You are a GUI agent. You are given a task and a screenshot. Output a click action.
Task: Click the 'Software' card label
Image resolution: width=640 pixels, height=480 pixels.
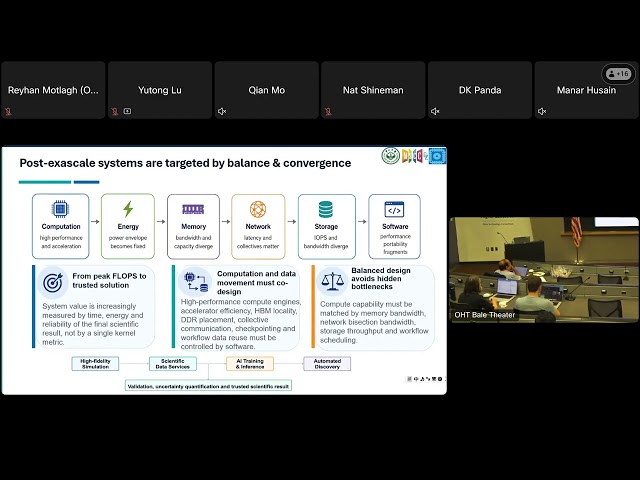pos(395,227)
